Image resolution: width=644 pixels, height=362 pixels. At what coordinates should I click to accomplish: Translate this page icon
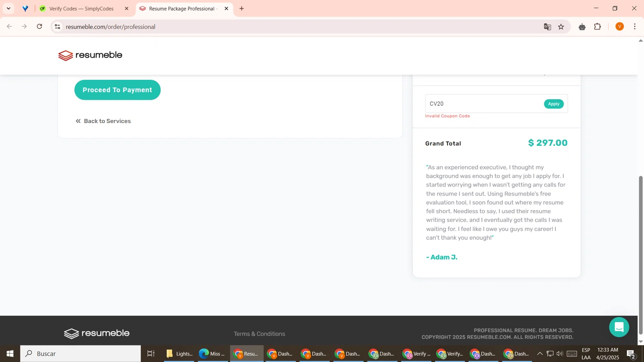pyautogui.click(x=547, y=27)
